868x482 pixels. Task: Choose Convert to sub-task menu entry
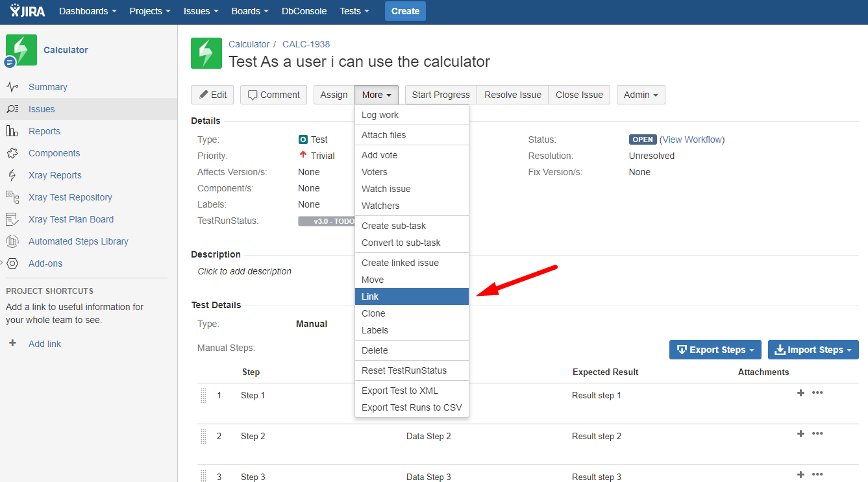click(412, 243)
